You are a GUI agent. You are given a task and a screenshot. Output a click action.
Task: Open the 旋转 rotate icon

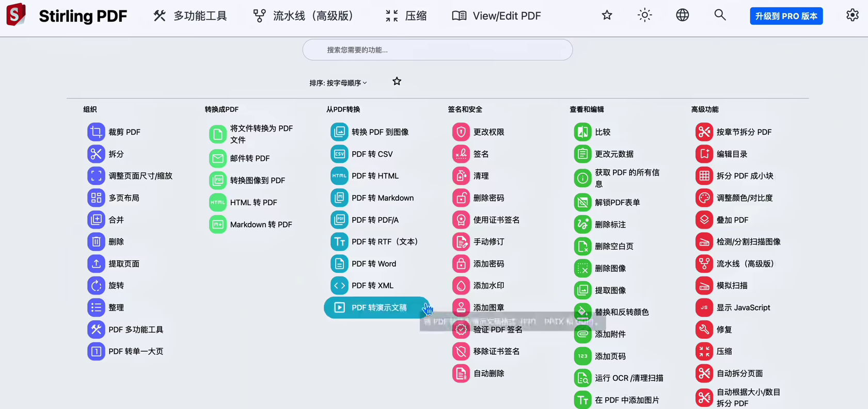[x=96, y=285]
